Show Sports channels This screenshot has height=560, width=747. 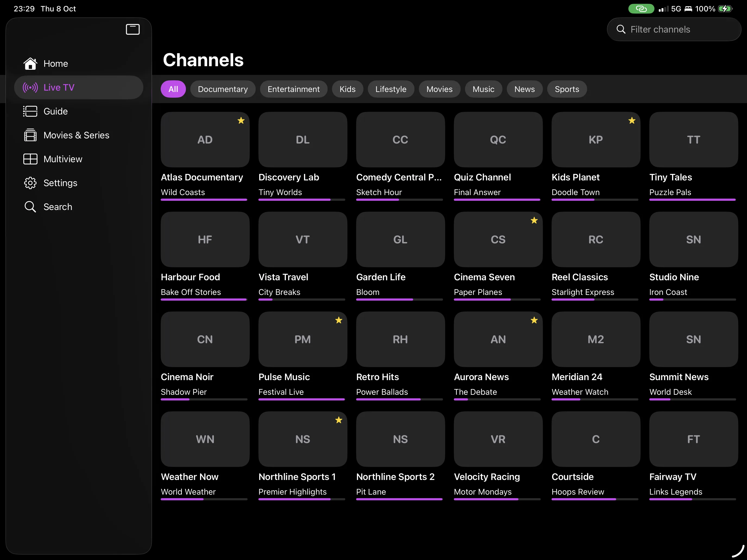pos(567,89)
